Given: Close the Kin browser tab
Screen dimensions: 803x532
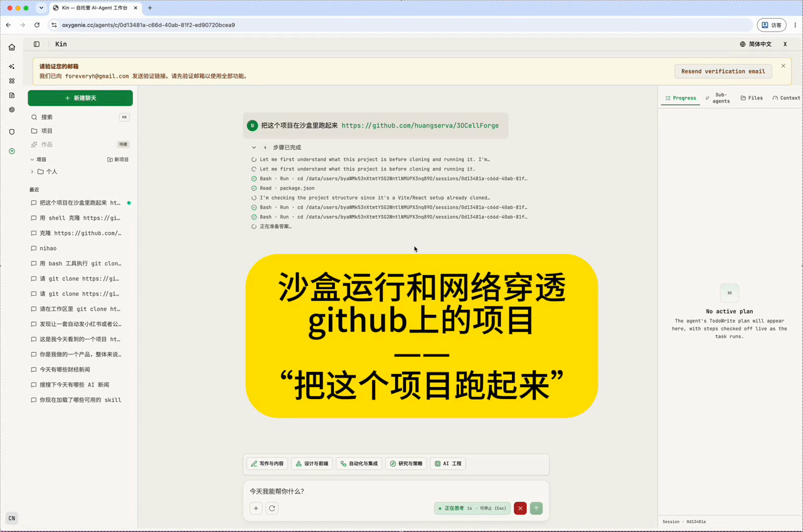Looking at the screenshot, I should [136, 8].
